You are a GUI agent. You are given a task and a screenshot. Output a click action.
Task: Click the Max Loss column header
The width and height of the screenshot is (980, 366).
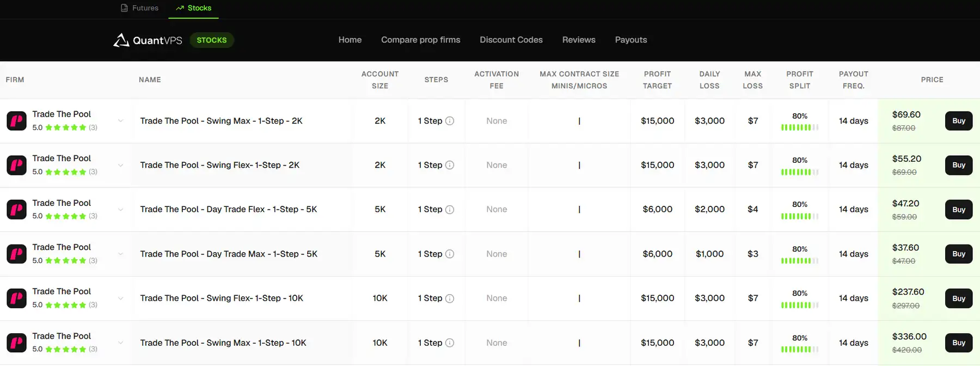[753, 80]
